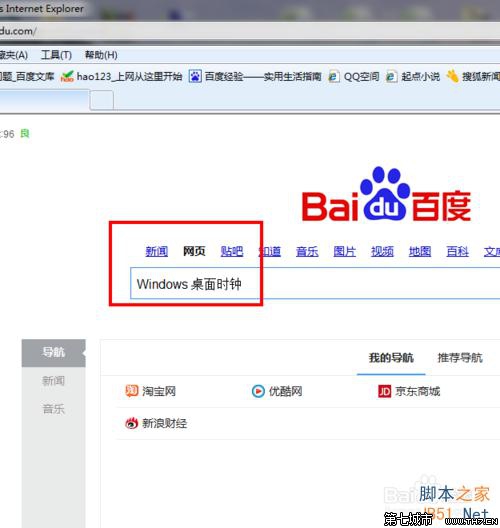Open the 百度文库 favorites bar link
500x528 pixels.
click(27, 77)
